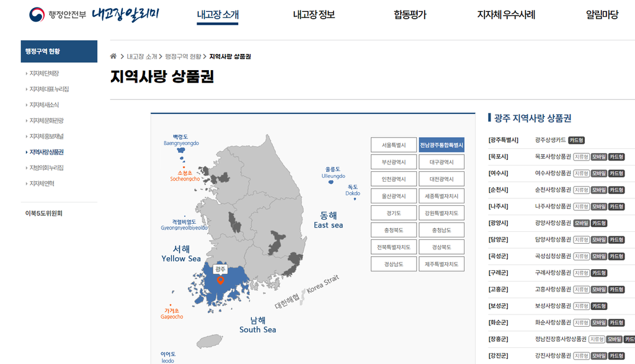Go to 지자체대표 누리집 in the sidebar

[x=48, y=89]
